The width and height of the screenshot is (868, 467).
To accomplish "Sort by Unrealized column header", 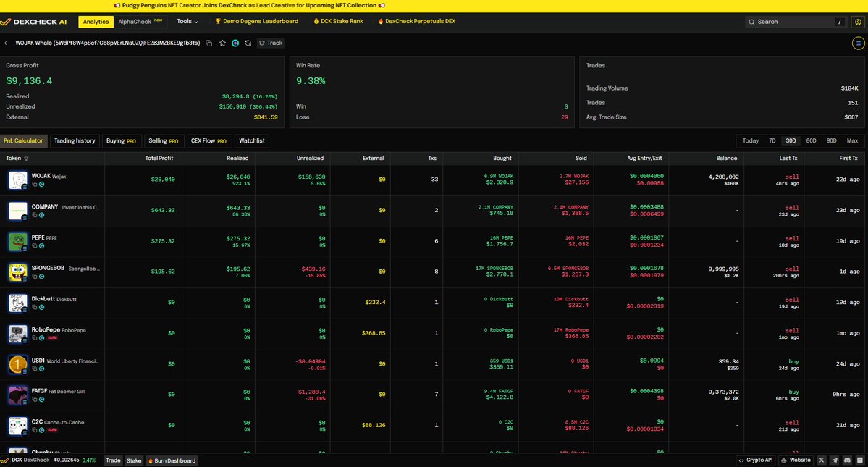I will 310,159.
